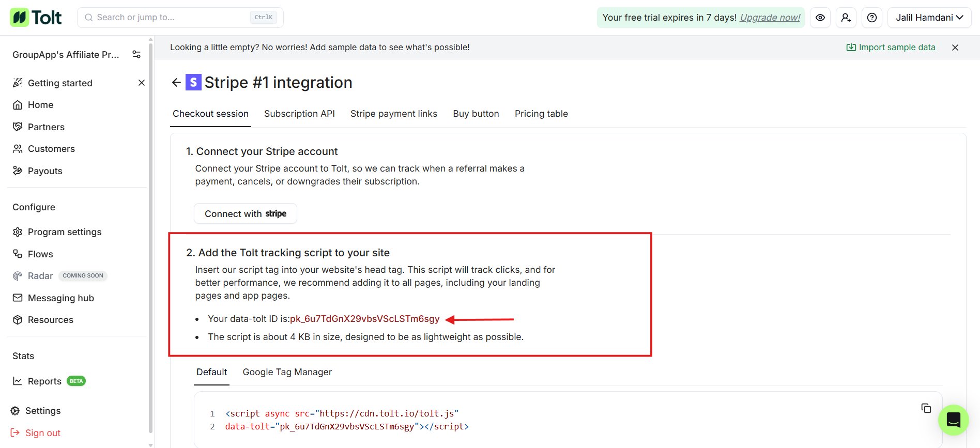Click the sidebar vertical scrollbar

[x=150, y=233]
